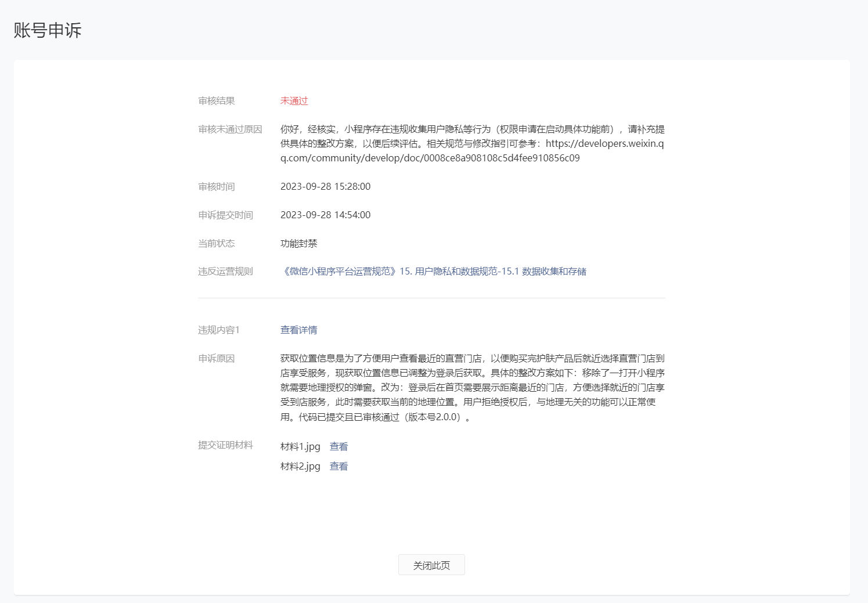Click the 材料2.jpg file name

click(300, 466)
